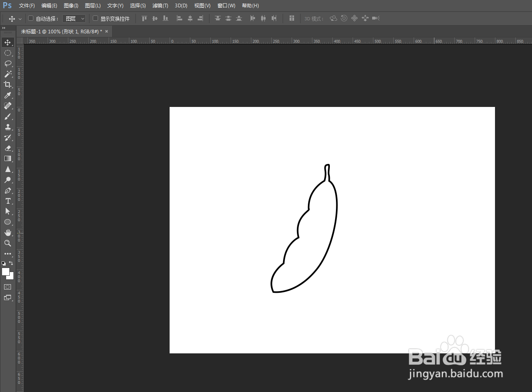Open the 编辑(E) menu
532x392 pixels.
click(49, 6)
